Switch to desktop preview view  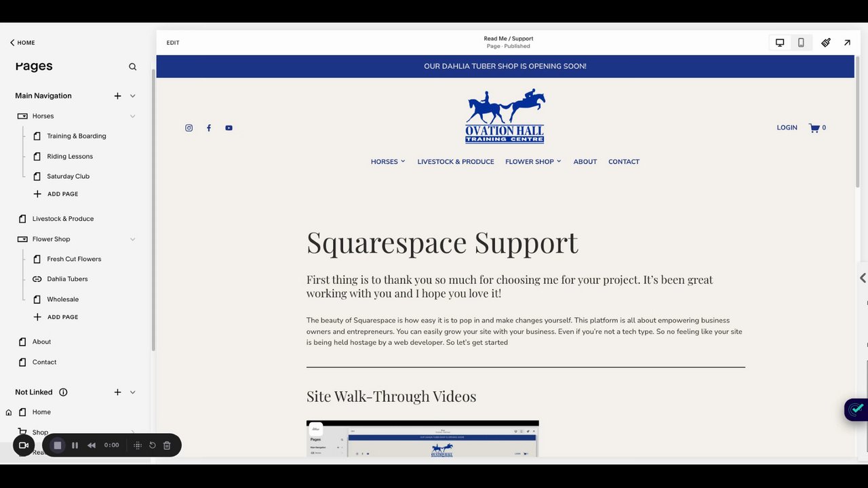pyautogui.click(x=780, y=43)
